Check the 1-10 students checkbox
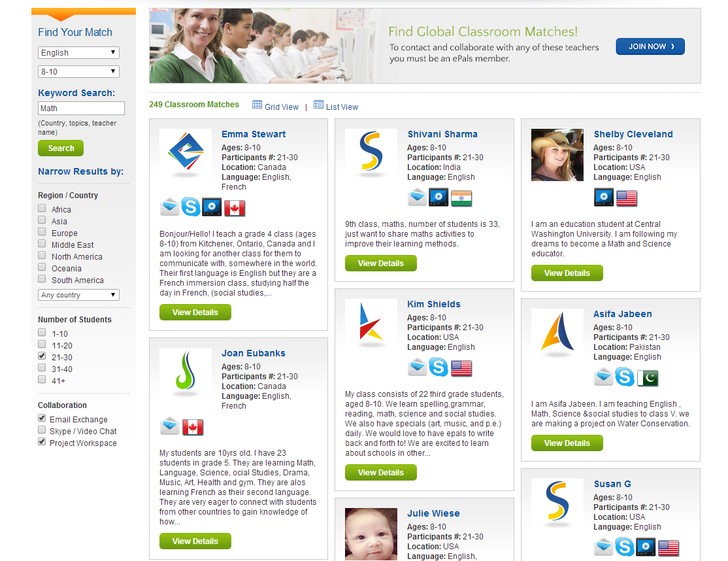Image resolution: width=728 pixels, height=561 pixels. click(x=42, y=332)
